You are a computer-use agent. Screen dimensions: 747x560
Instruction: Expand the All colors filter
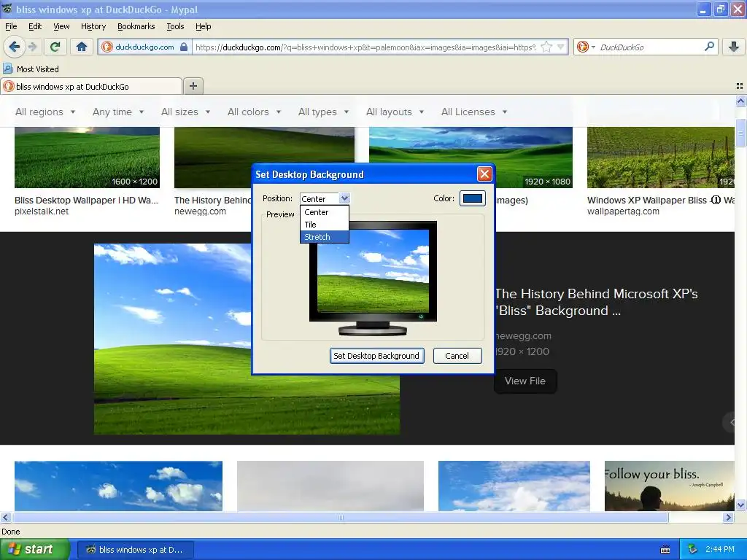pos(254,112)
